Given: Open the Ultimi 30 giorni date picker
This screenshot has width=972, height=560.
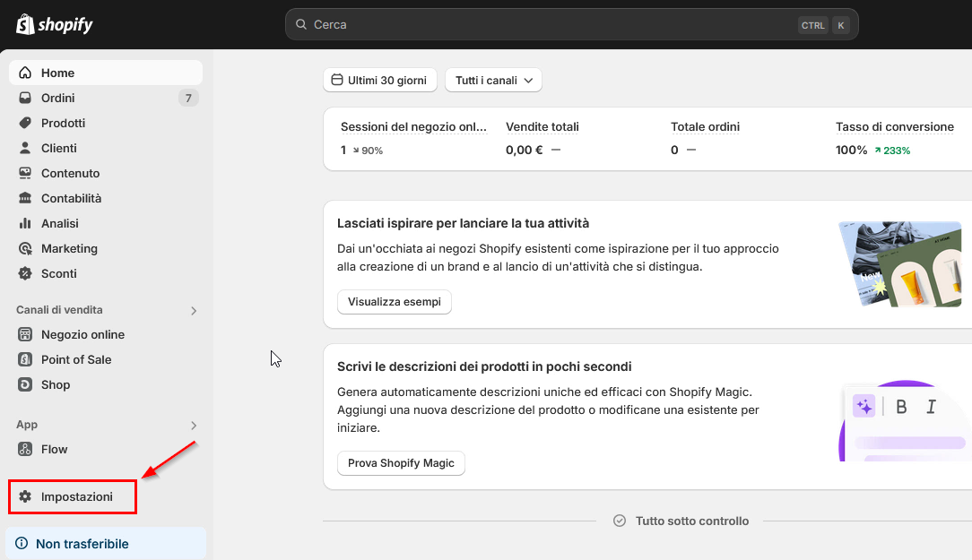Looking at the screenshot, I should click(380, 80).
